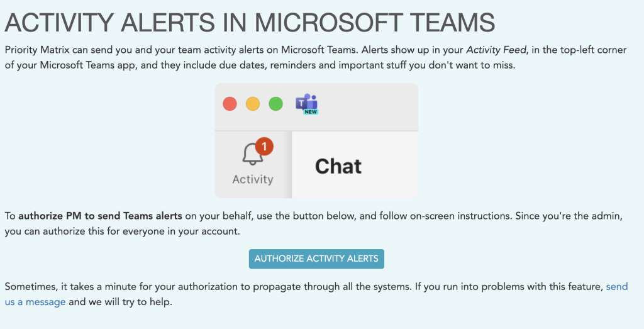Click the bold 'authorize PM to send Teams alerts' text

(100, 216)
